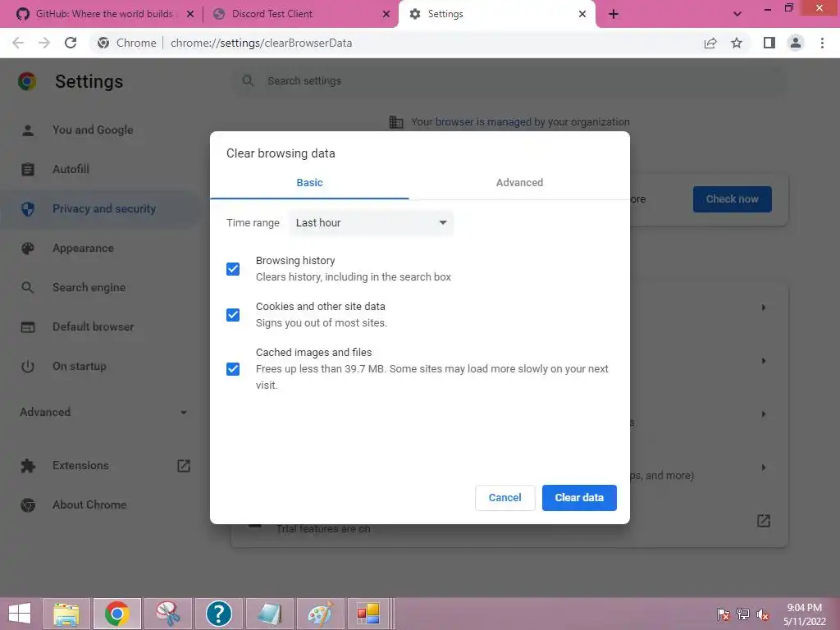
Task: Open the Paint taskbar icon
Action: click(x=321, y=614)
